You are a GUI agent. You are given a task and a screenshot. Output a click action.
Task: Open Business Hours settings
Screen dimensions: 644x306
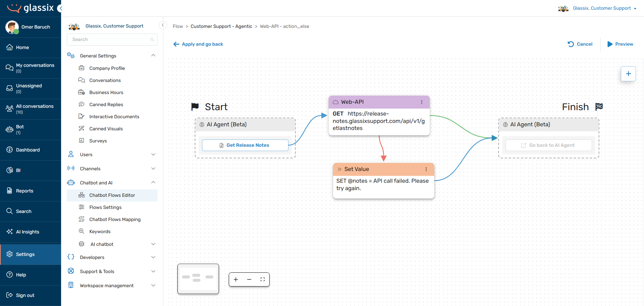112,92
